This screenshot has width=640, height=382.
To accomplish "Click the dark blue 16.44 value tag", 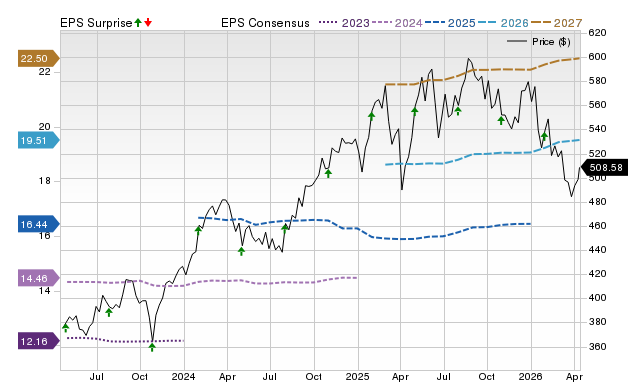I will coord(38,224).
